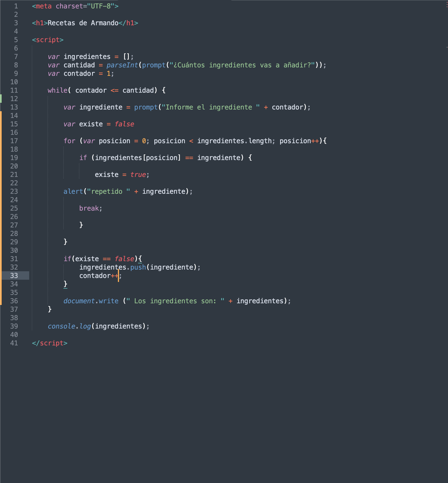Image resolution: width=448 pixels, height=483 pixels.
Task: Click line number 17 in the gutter
Action: [x=14, y=141]
